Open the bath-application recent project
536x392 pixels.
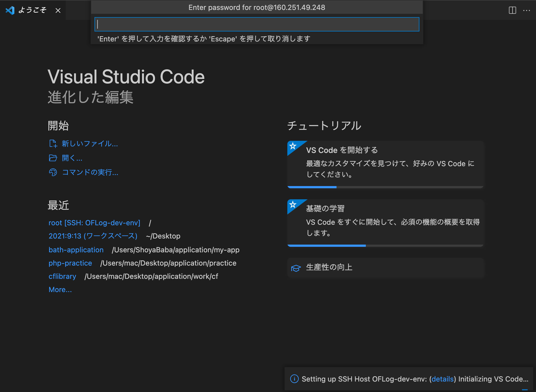[76, 250]
